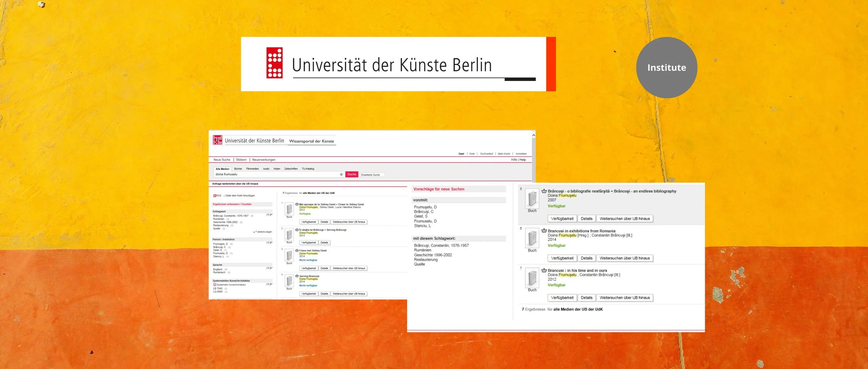The height and width of the screenshot is (369, 868).
Task: Click suggestion 'Geschichte 1996-2002' under mit diesem Schlagwort
Action: coord(433,255)
